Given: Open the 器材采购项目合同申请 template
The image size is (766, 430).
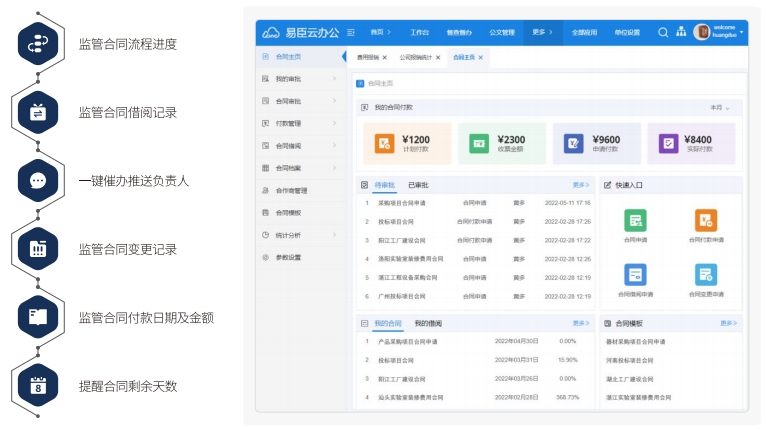Looking at the screenshot, I should tap(636, 342).
